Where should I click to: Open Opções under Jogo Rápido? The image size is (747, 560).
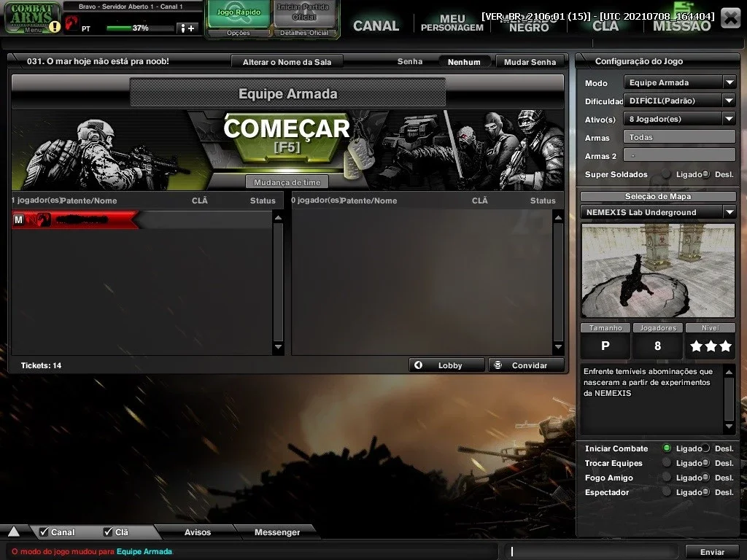pyautogui.click(x=239, y=33)
